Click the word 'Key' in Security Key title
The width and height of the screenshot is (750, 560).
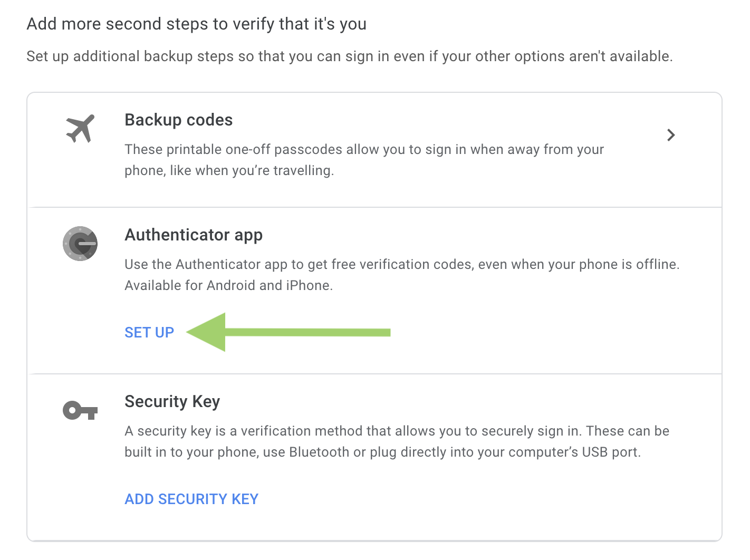[x=206, y=402]
